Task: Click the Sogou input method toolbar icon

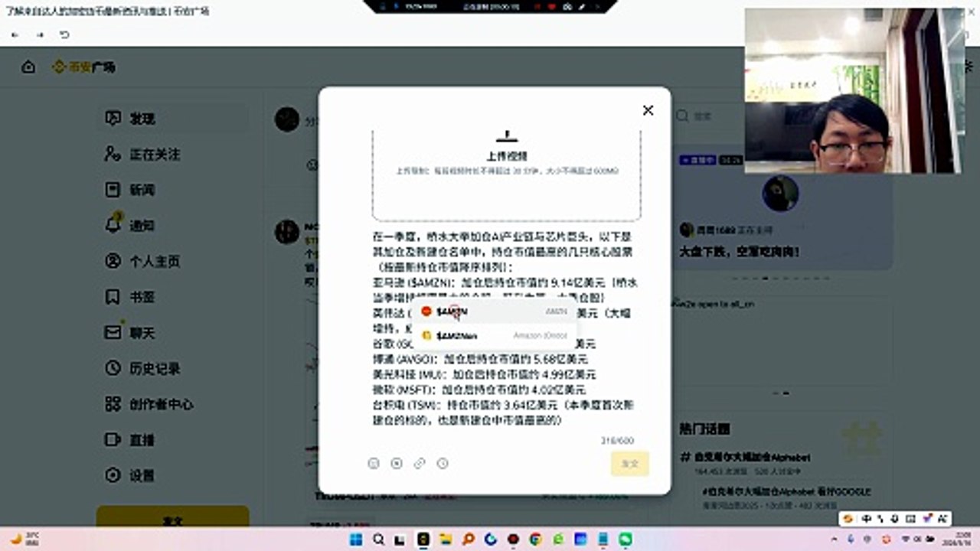Action: 848,519
